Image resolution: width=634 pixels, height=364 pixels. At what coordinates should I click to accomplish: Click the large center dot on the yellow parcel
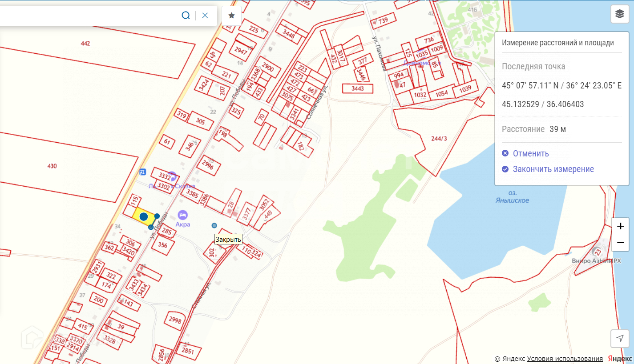click(144, 216)
